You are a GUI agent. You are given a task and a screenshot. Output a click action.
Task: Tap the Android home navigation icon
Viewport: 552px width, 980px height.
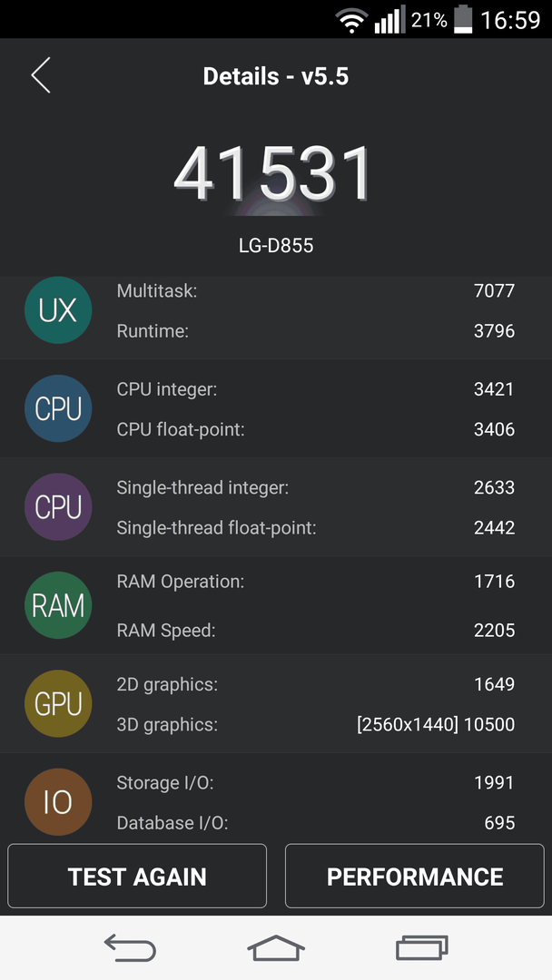276,947
